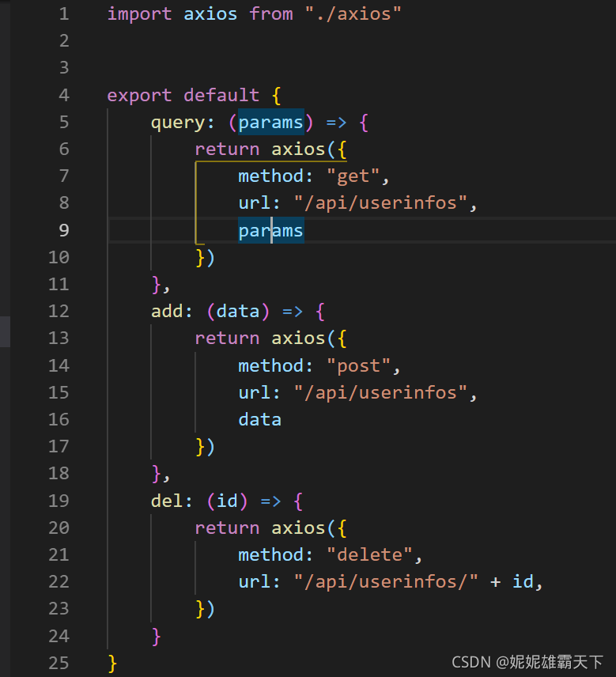
Task: Click line number 2 in the gutter
Action: (x=64, y=41)
